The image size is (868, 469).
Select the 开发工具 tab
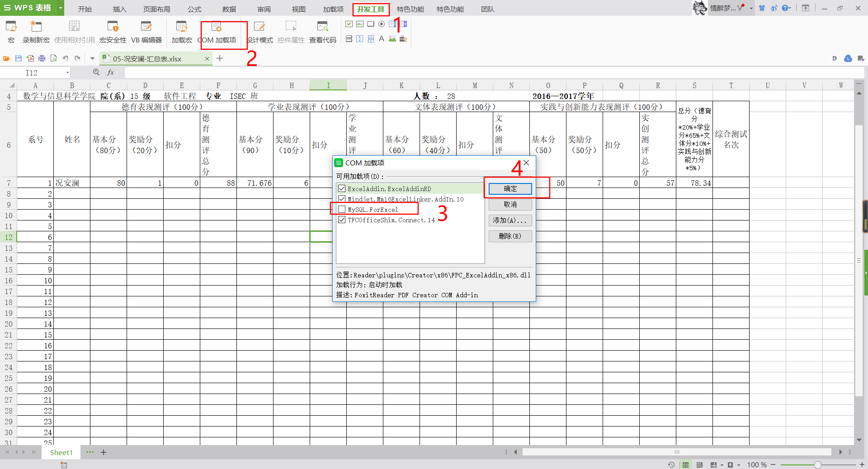[x=371, y=9]
